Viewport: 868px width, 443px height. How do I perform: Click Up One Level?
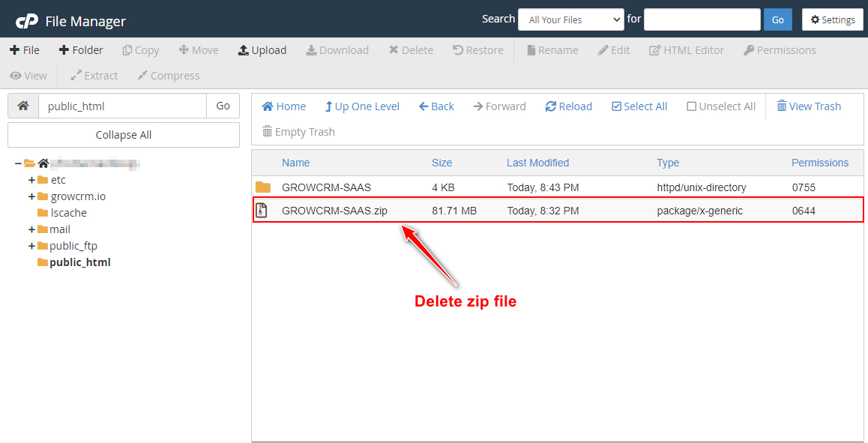tap(362, 106)
